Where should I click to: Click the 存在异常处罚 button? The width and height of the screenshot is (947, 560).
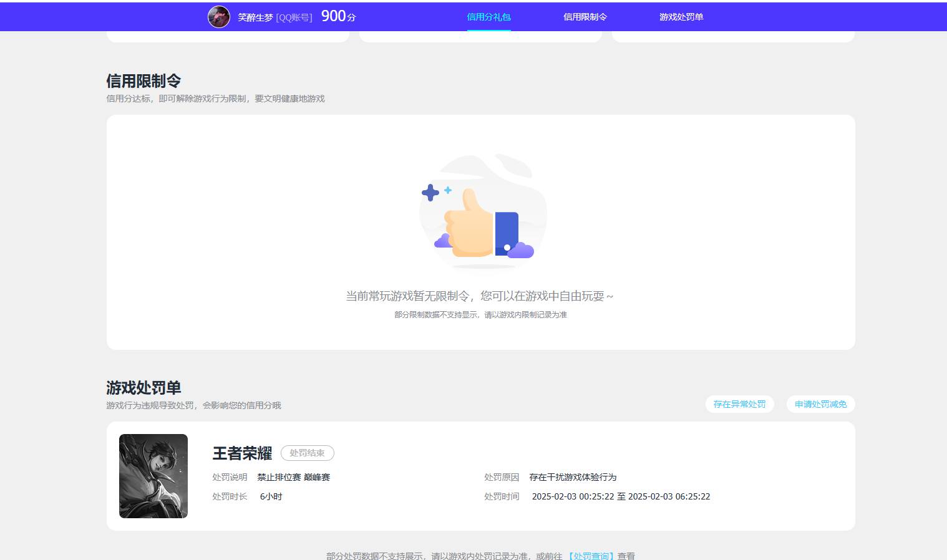pyautogui.click(x=740, y=404)
